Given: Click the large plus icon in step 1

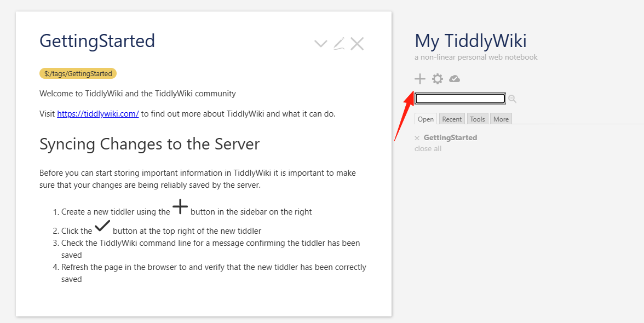Looking at the screenshot, I should (180, 206).
